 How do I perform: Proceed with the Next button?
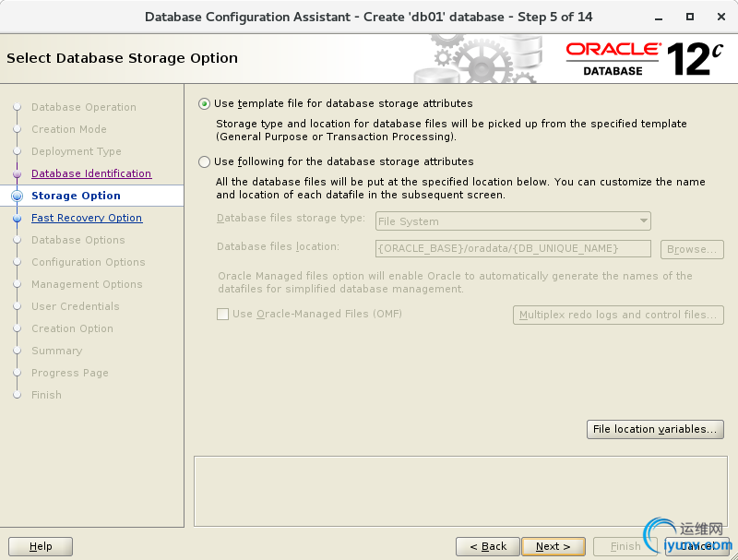(553, 546)
